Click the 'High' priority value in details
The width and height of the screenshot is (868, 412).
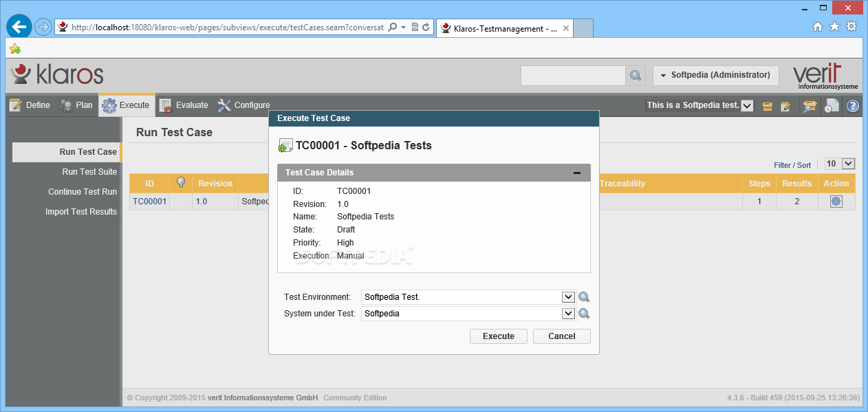tap(345, 243)
